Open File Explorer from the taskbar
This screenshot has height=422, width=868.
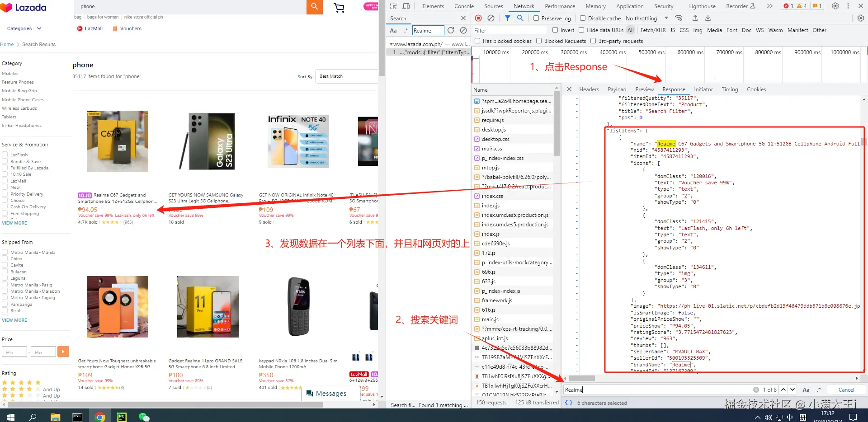55,417
